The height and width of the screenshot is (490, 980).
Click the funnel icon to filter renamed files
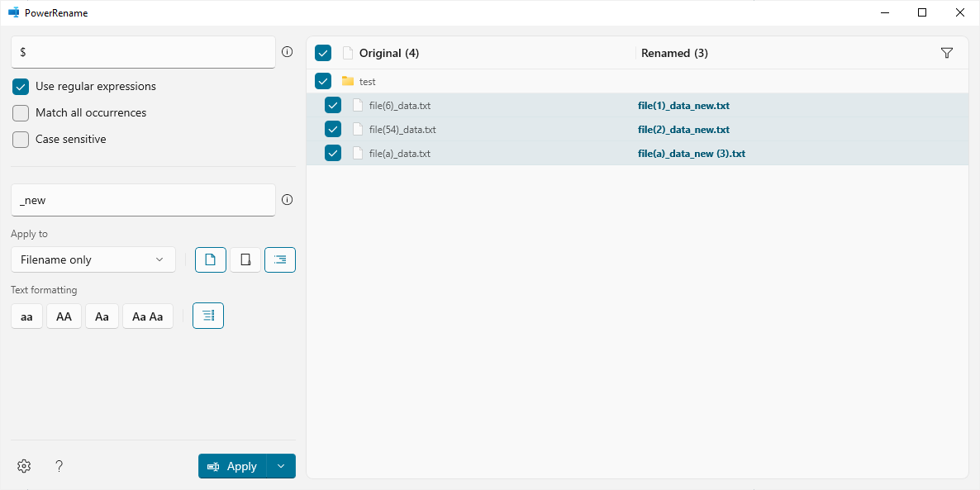pyautogui.click(x=947, y=52)
